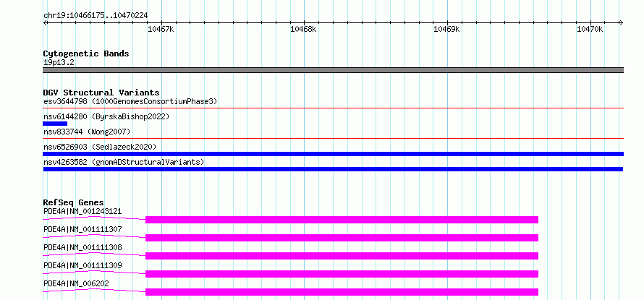Screen dimensions: 644x300
Task: Click the red line under nsv833744
Action: point(333,139)
